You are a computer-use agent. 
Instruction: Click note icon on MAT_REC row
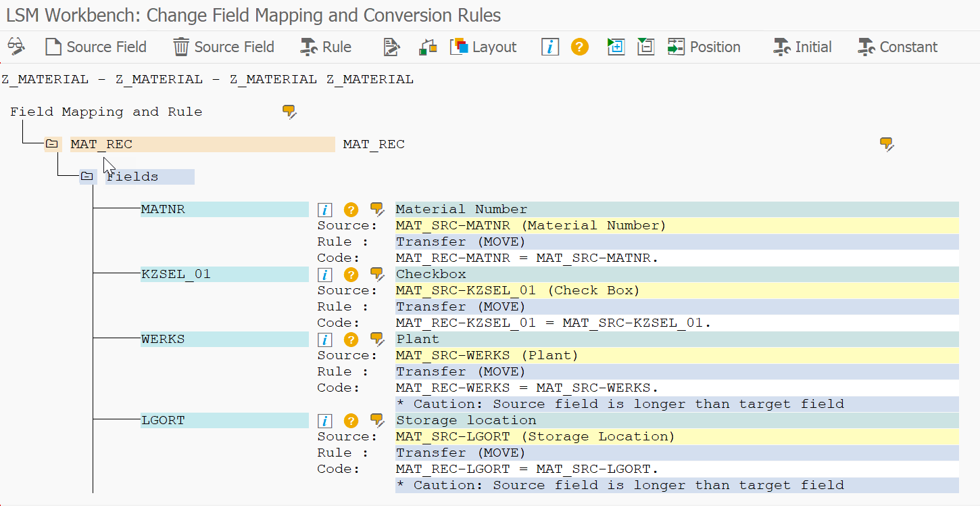(x=887, y=144)
